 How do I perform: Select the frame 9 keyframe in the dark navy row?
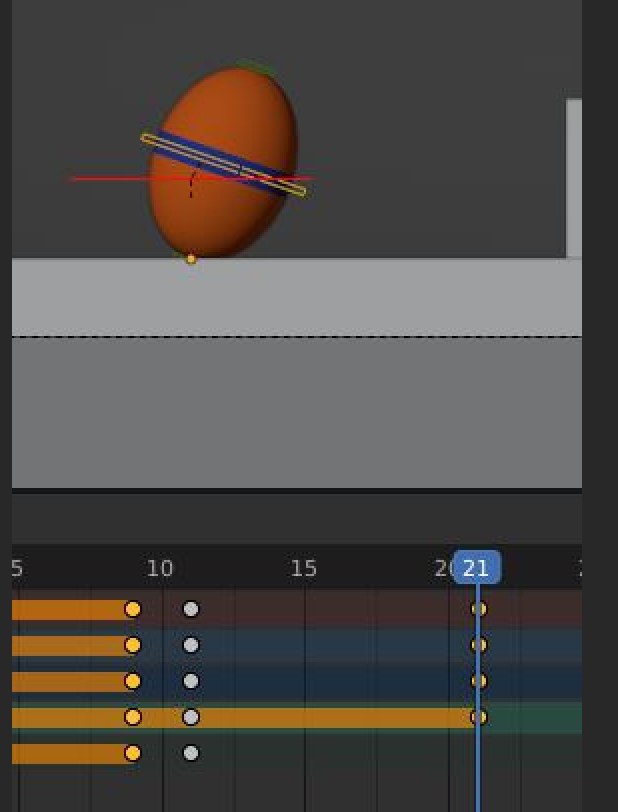133,681
